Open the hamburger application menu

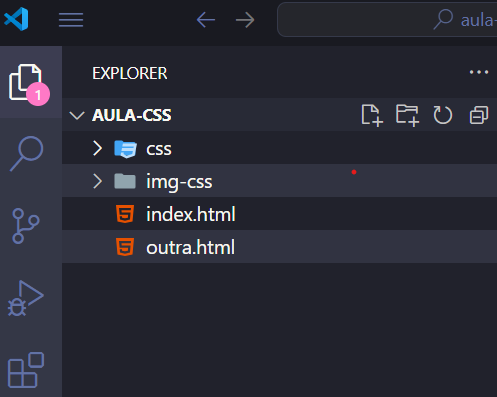[71, 20]
